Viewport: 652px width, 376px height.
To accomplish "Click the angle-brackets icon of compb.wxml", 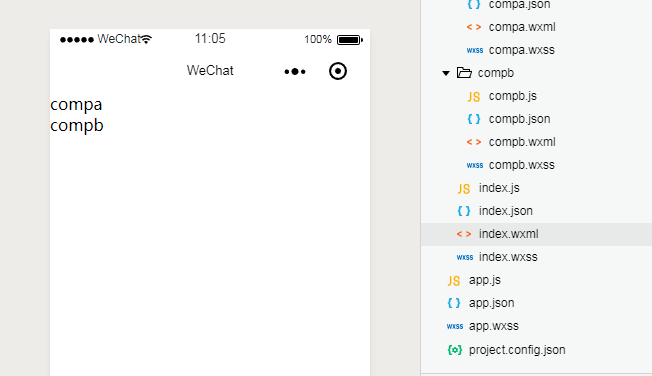I will (474, 142).
